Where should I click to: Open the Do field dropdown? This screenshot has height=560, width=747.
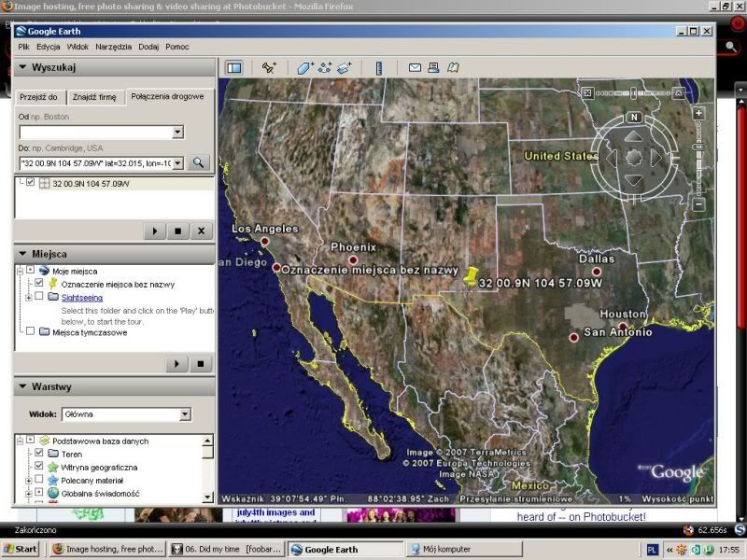coord(177,163)
